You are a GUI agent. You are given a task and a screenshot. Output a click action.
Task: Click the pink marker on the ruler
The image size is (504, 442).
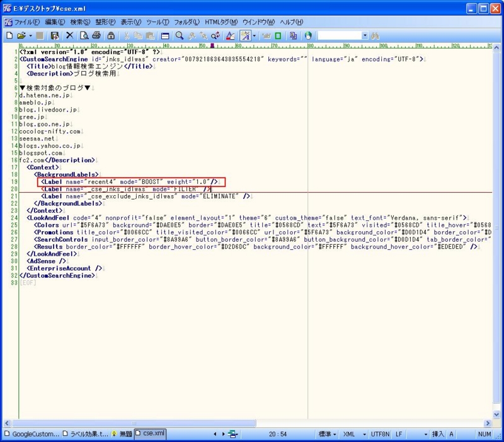point(212,45)
